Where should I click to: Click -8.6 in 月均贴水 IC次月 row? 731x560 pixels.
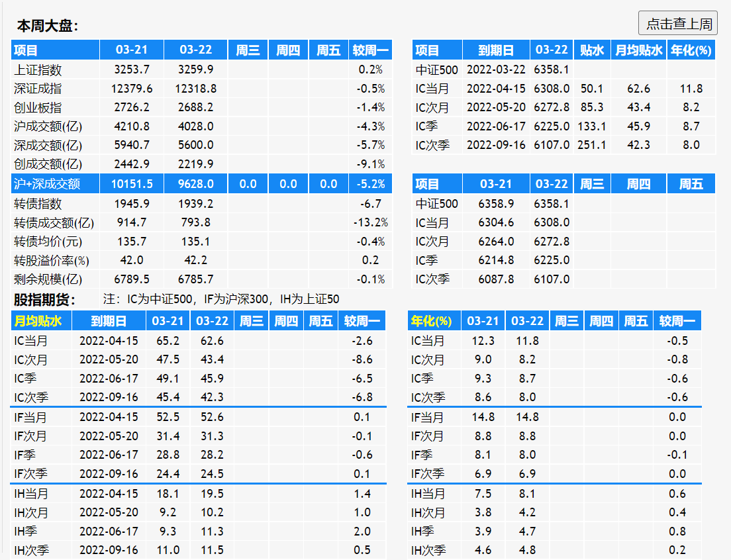(362, 359)
